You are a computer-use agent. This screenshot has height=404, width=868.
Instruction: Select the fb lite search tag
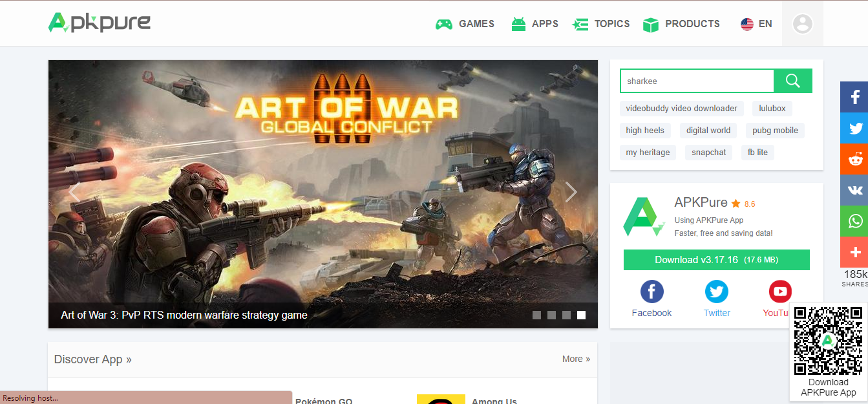757,153
